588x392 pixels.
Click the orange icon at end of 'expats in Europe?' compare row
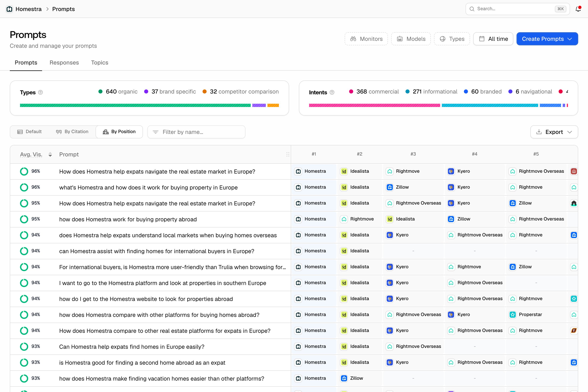click(x=574, y=331)
